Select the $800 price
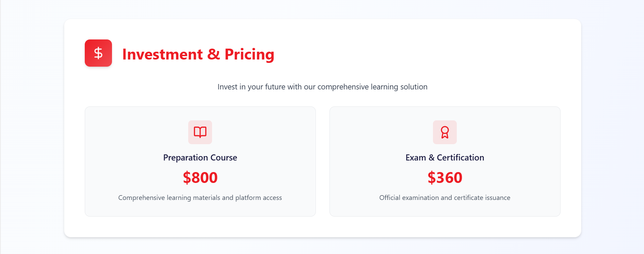Image resolution: width=644 pixels, height=254 pixels. click(200, 177)
